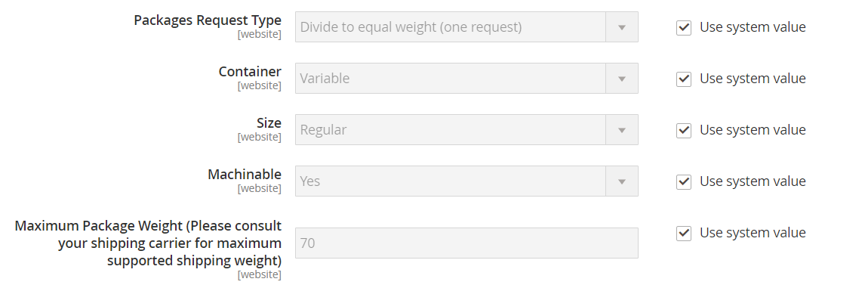868x288 pixels.
Task: Click the 'Packages Request Type' field label
Action: coord(208,20)
